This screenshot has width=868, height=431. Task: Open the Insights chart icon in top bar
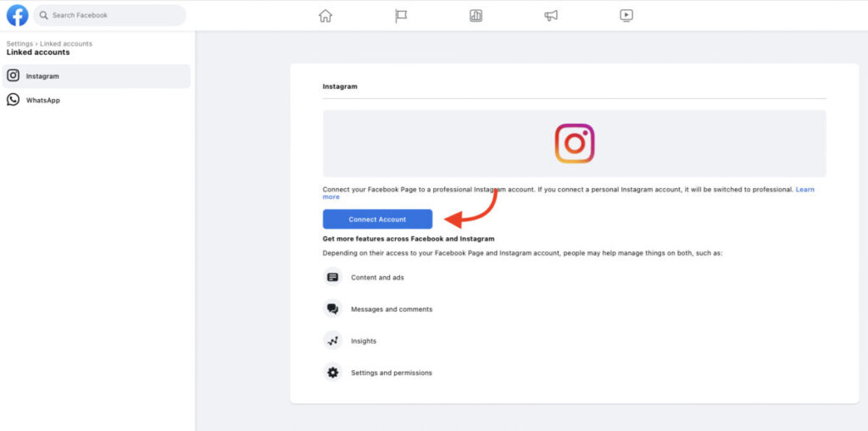pos(476,16)
